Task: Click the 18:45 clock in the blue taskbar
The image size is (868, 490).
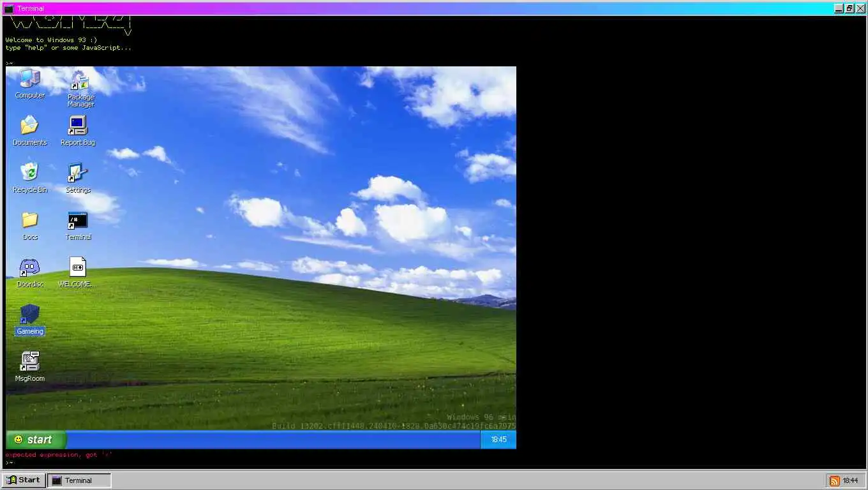Action: click(x=498, y=440)
